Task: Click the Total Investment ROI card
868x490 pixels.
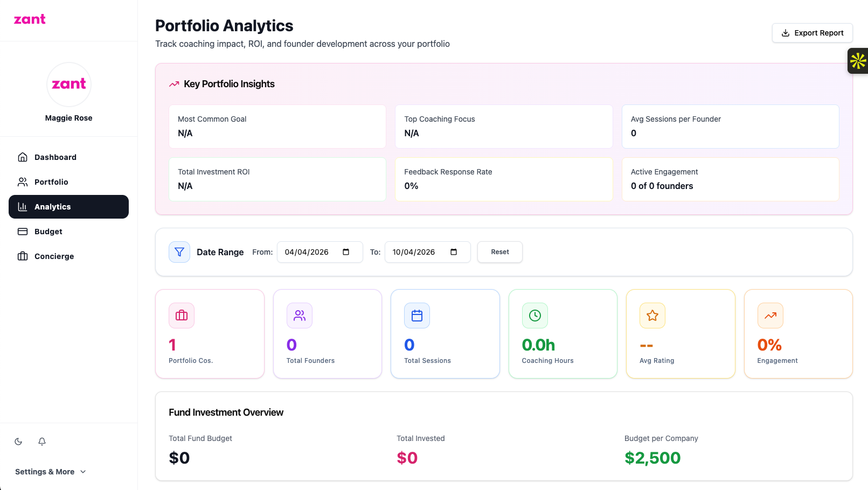Action: (277, 179)
